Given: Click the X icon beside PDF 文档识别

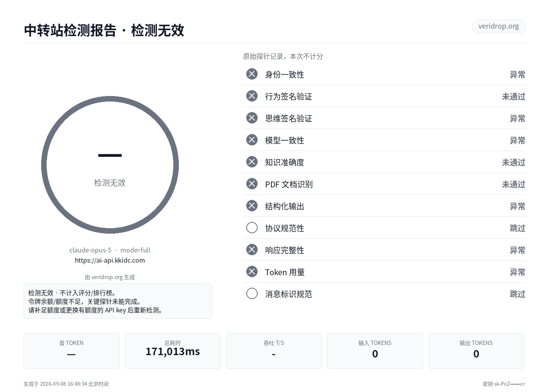Looking at the screenshot, I should pyautogui.click(x=252, y=184).
